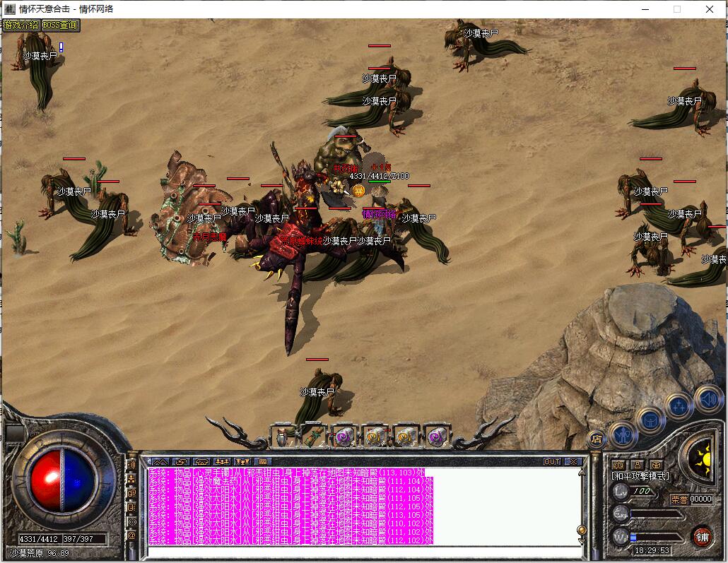728x563 pixels.
Task: Click the 18:29:53 clock display
Action: tap(652, 550)
